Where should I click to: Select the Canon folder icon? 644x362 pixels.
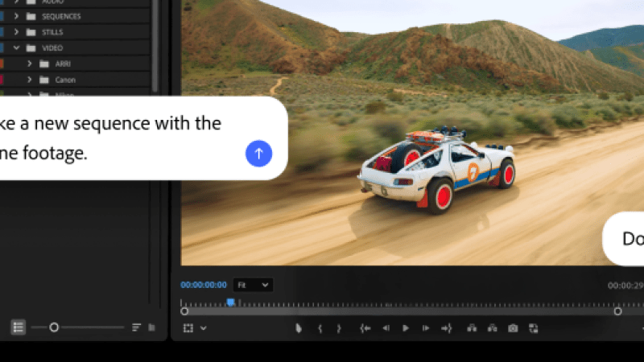click(44, 80)
